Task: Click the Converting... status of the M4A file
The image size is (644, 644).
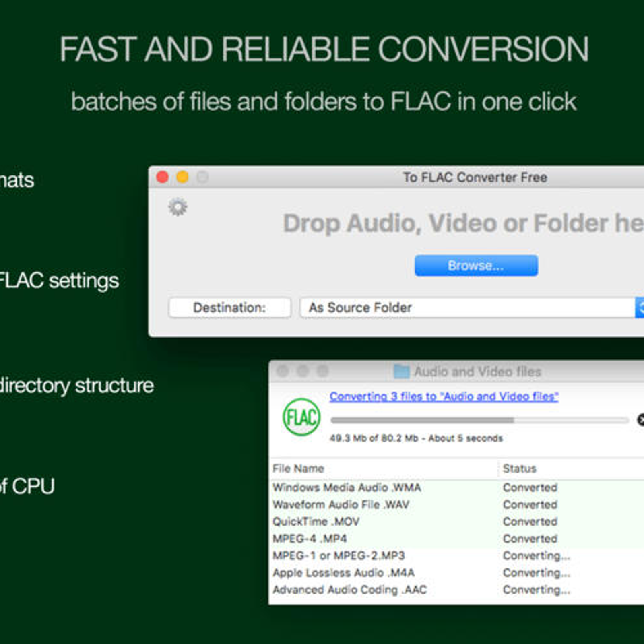Action: tap(537, 573)
